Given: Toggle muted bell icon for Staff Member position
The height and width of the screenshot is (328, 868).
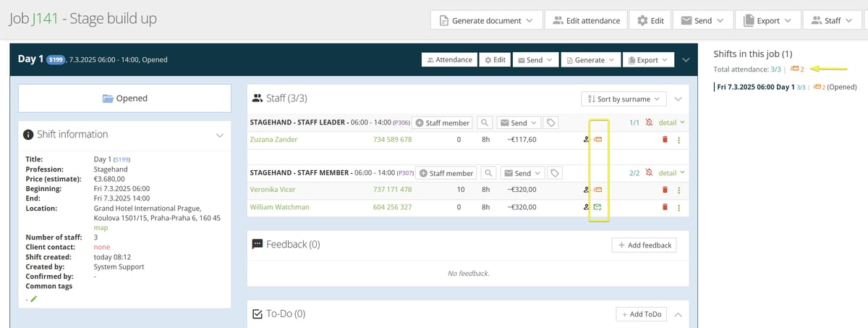Looking at the screenshot, I should point(650,173).
